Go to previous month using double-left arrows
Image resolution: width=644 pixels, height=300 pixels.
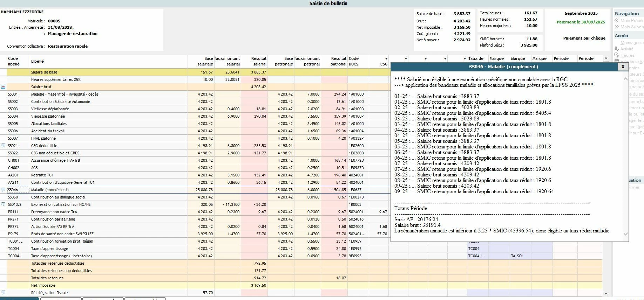[x=617, y=20]
